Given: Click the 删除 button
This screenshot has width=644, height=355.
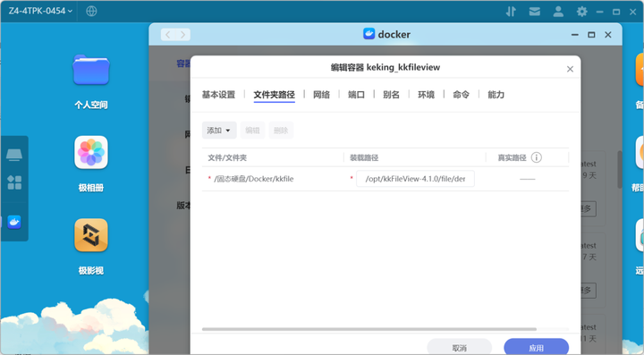Looking at the screenshot, I should tap(281, 131).
